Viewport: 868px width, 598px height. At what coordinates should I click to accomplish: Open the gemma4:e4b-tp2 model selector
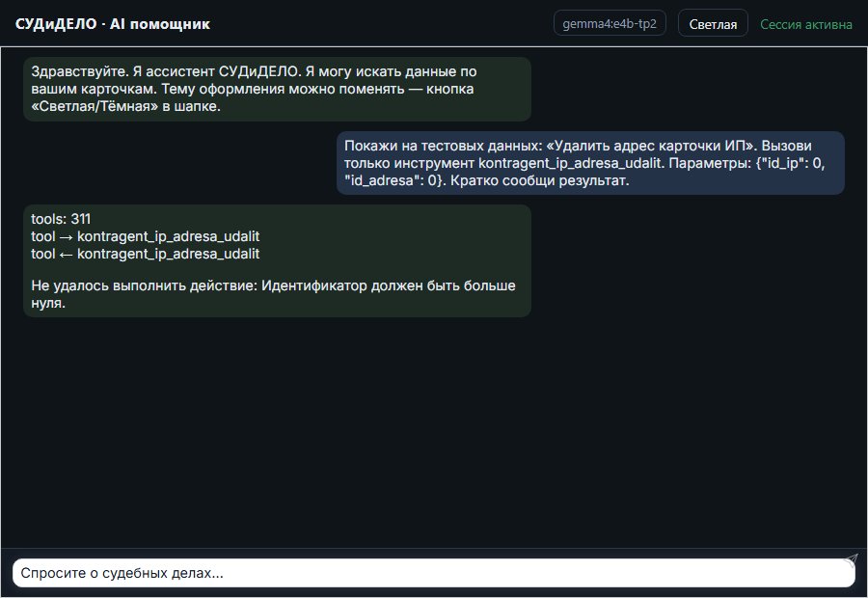[x=610, y=23]
